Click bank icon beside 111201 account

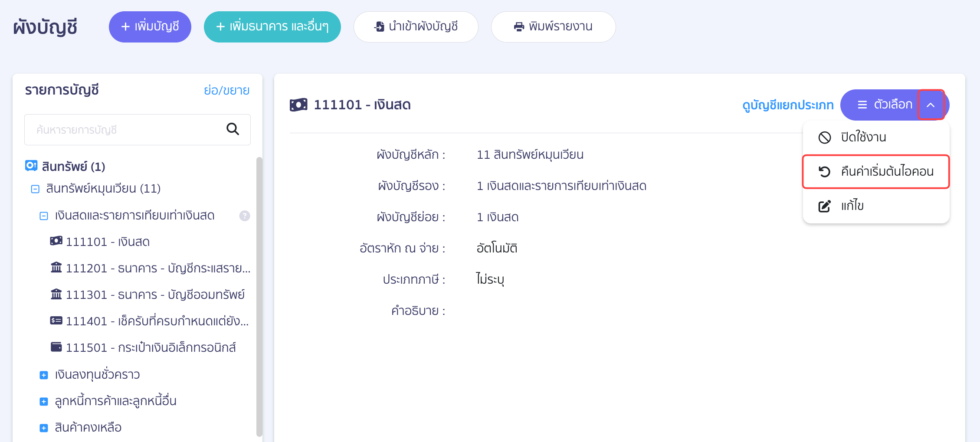(x=56, y=267)
